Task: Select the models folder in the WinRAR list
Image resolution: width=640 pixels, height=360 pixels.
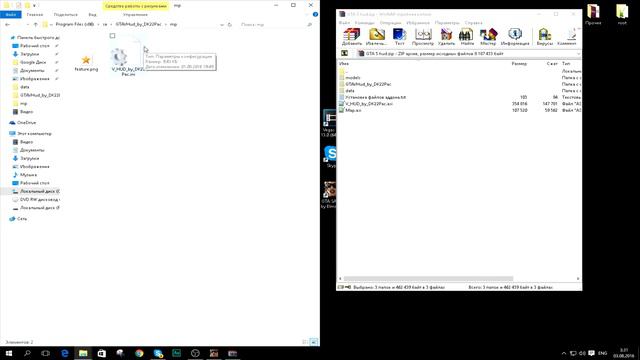Action: 353,78
